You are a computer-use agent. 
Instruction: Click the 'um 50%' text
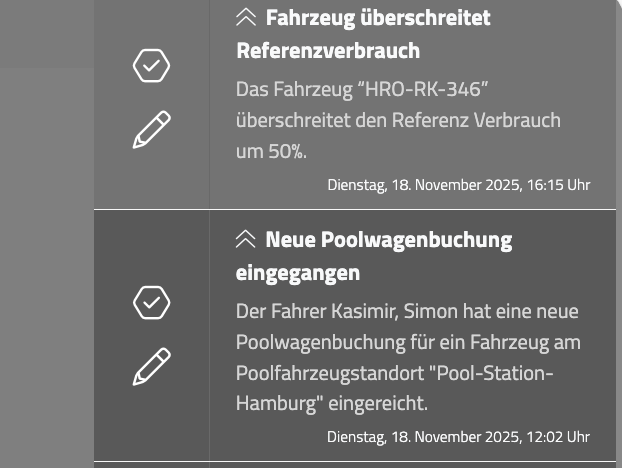271,151
